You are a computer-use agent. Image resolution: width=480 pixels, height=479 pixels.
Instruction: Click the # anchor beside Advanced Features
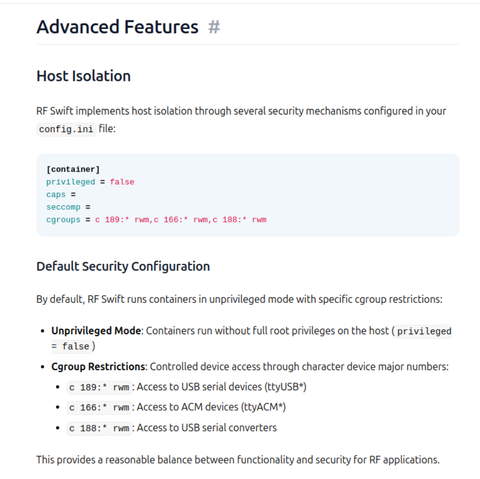[214, 27]
